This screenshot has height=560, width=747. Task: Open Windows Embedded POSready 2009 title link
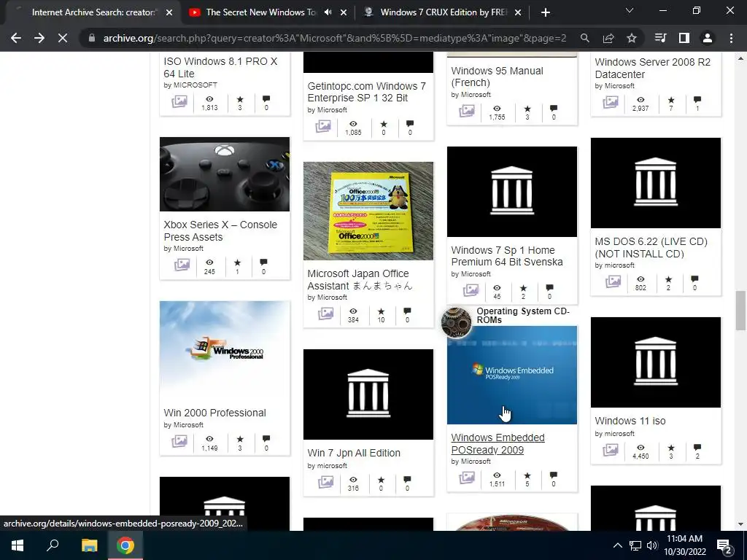498,444
